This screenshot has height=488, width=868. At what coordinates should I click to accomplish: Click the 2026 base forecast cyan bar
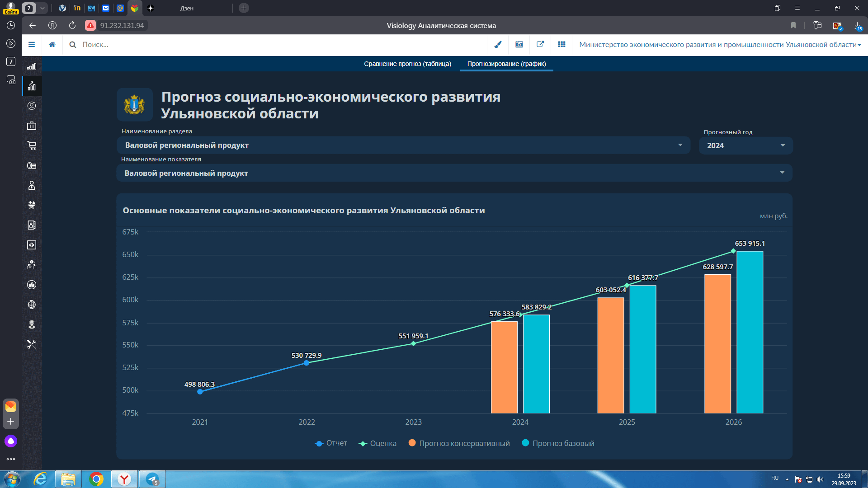pos(750,332)
